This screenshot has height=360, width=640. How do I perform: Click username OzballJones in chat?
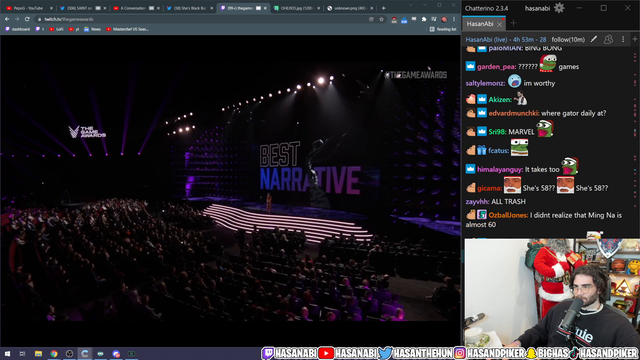tap(508, 215)
